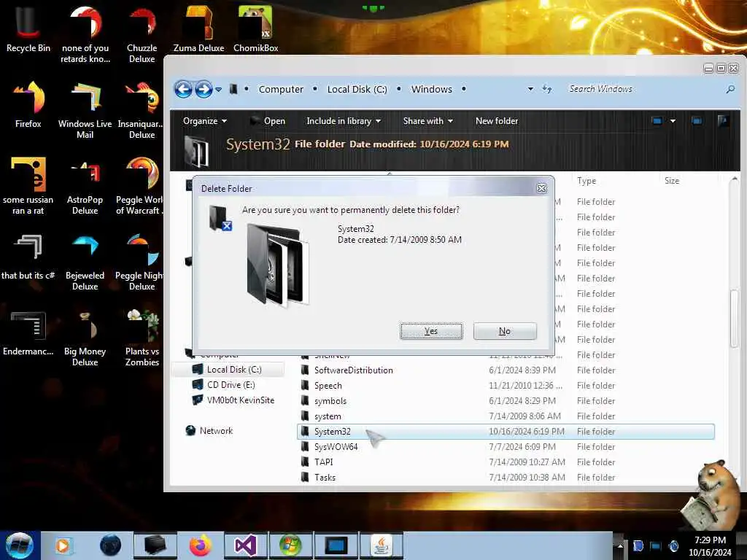Open ChomikBox desktop icon

click(x=256, y=29)
